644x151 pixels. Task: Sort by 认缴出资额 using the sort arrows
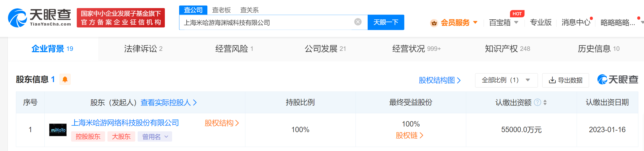[x=545, y=102]
